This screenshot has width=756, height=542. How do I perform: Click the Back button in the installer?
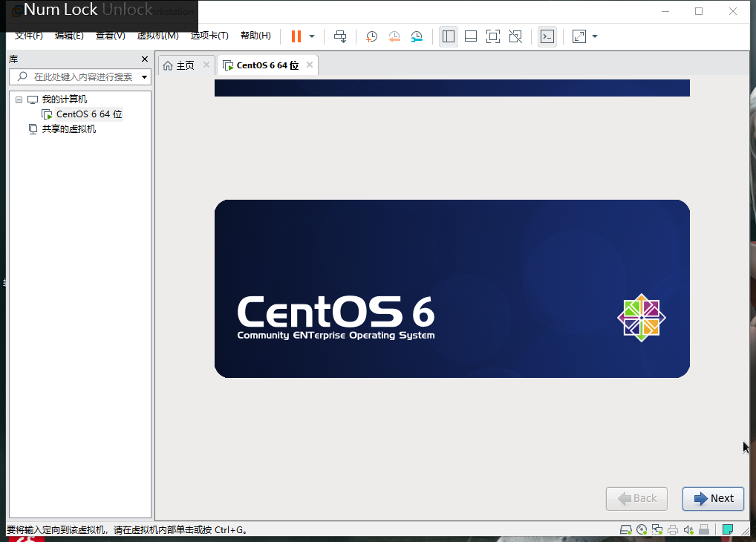(636, 499)
